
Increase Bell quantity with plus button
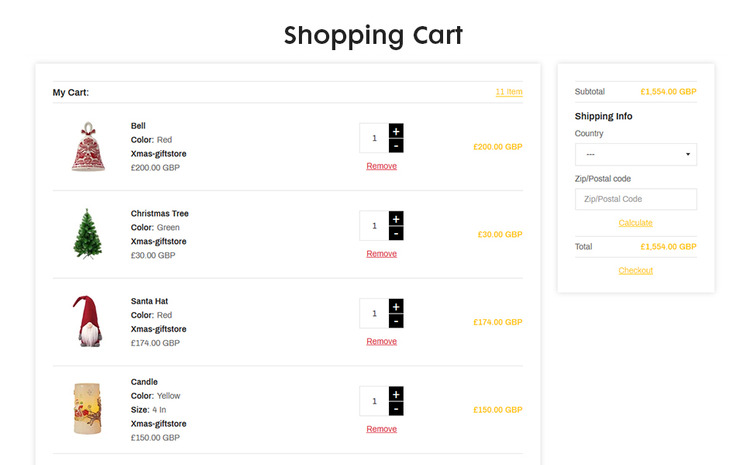click(396, 131)
